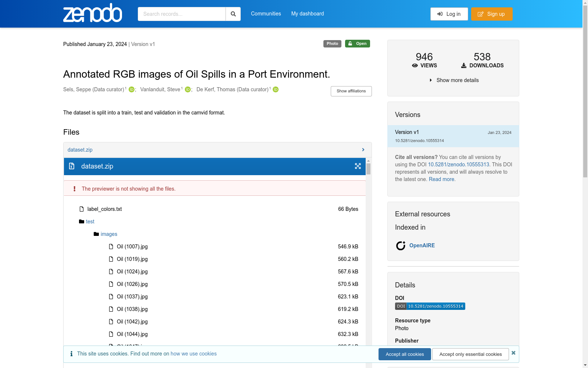This screenshot has height=368, width=588.
Task: Click the test folder icon
Action: pos(82,222)
